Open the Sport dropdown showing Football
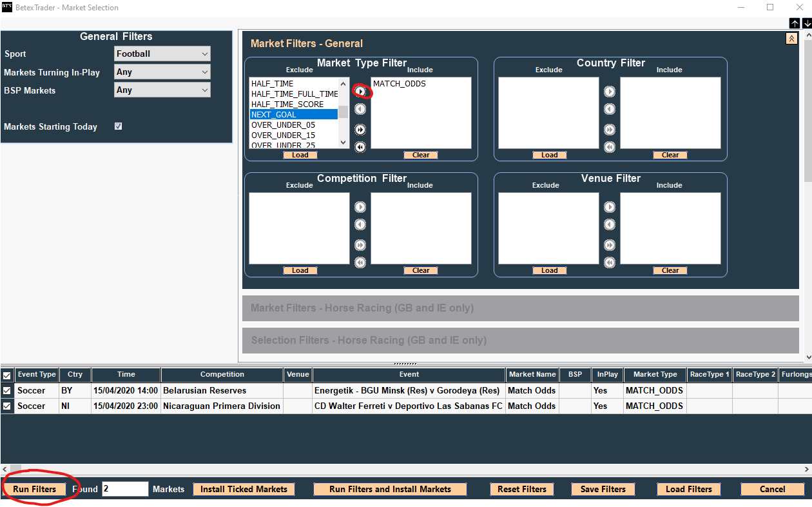Image resolution: width=812 pixels, height=507 pixels. (162, 54)
